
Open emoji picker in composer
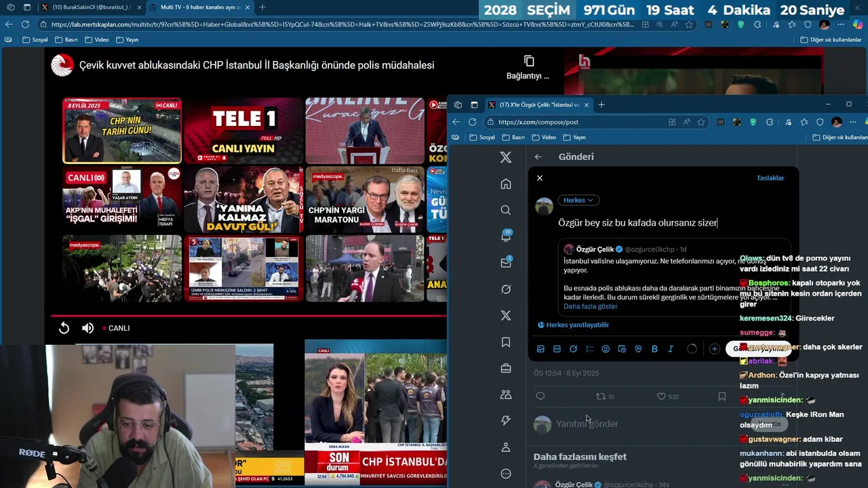click(x=606, y=349)
